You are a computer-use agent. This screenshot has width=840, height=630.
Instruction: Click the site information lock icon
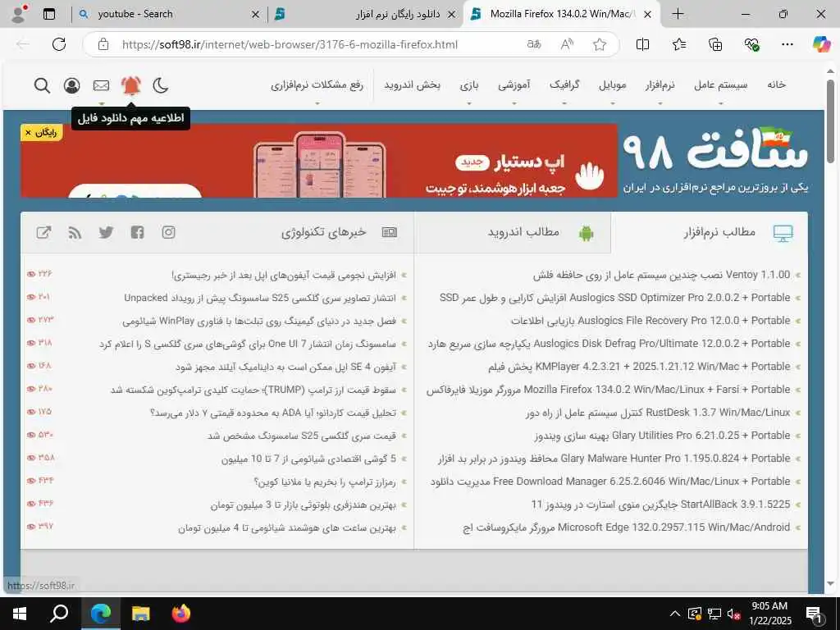103,44
